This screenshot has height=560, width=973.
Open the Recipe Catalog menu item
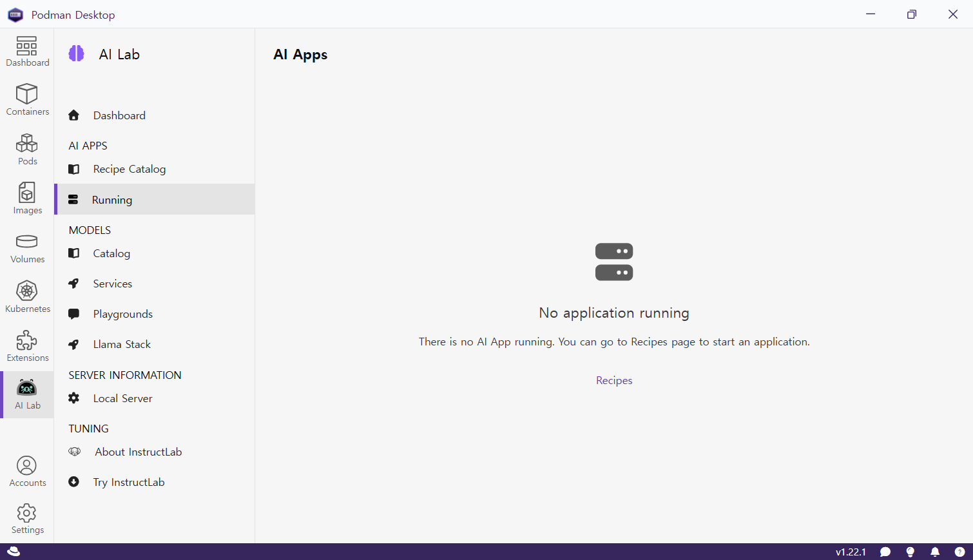[129, 169]
